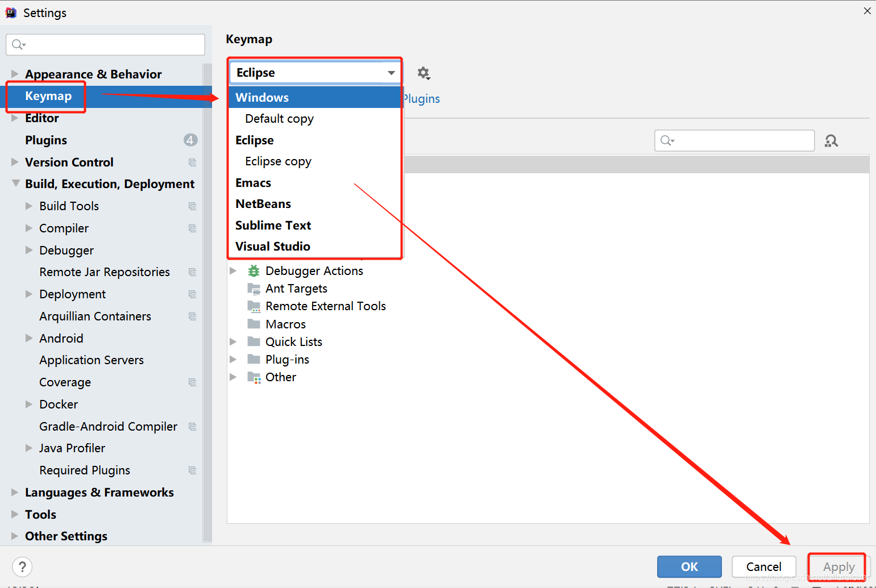Focus the keymap actions search field
Image resolution: width=876 pixels, height=588 pixels.
pyautogui.click(x=734, y=140)
